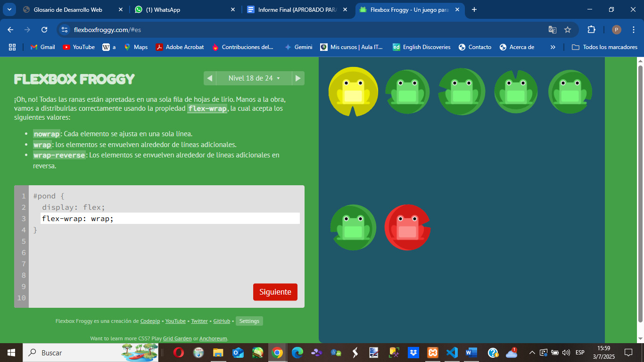Go to the previous level arrow
The image size is (644, 362).
[210, 78]
